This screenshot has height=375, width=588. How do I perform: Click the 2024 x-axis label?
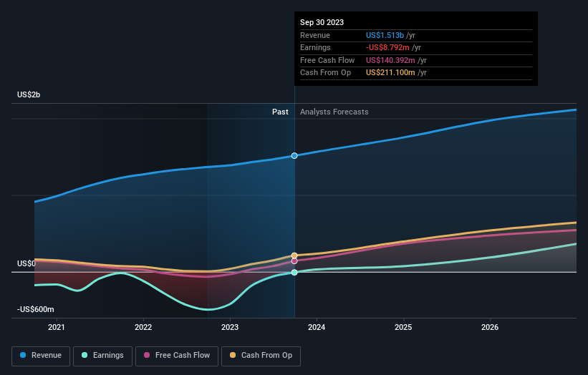317,328
